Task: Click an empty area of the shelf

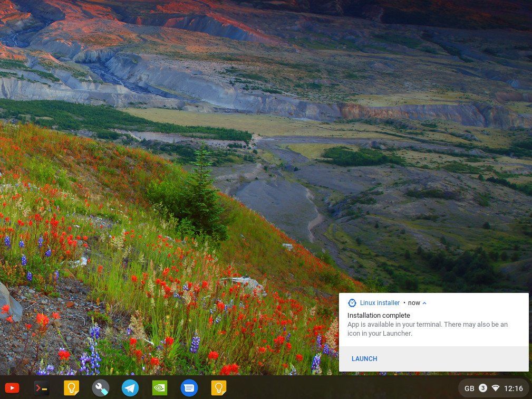Action: (x=290, y=387)
